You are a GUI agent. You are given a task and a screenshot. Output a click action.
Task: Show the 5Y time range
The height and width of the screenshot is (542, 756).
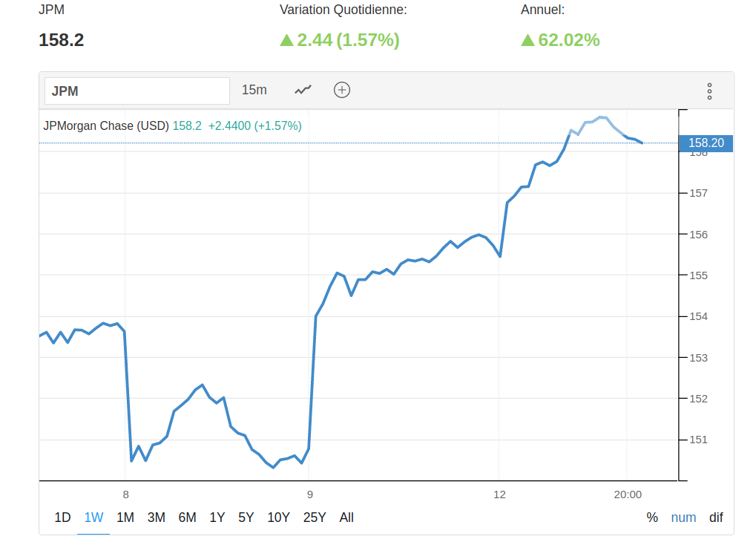point(246,517)
